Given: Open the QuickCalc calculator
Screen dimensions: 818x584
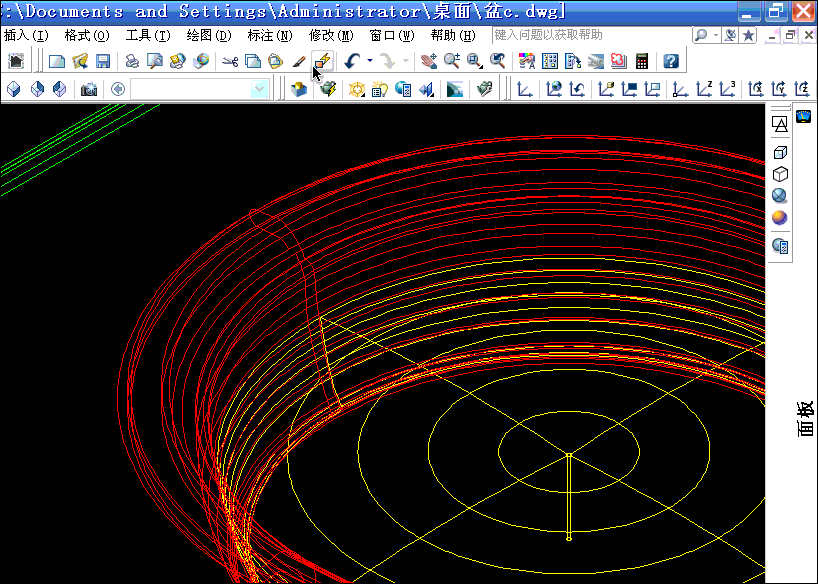Looking at the screenshot, I should (642, 61).
